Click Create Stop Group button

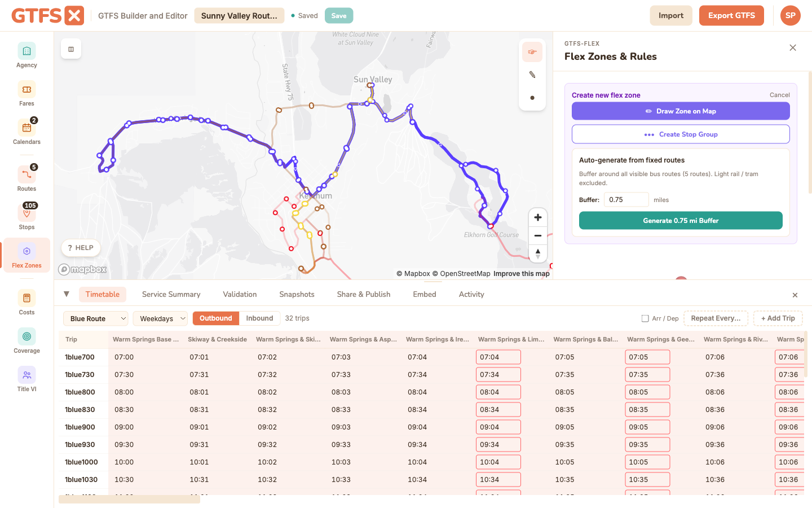[681, 134]
